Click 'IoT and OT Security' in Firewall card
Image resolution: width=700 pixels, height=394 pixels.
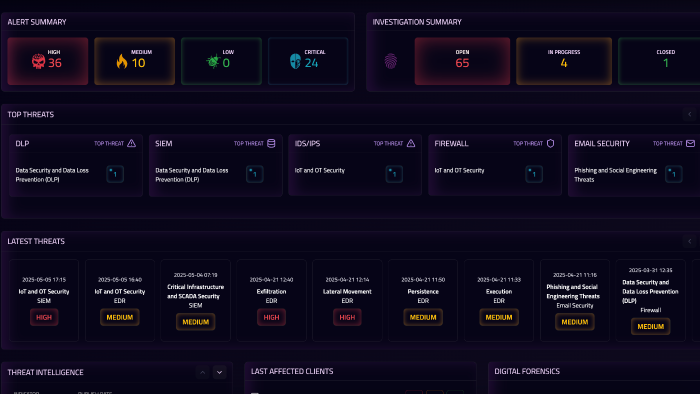(x=459, y=170)
